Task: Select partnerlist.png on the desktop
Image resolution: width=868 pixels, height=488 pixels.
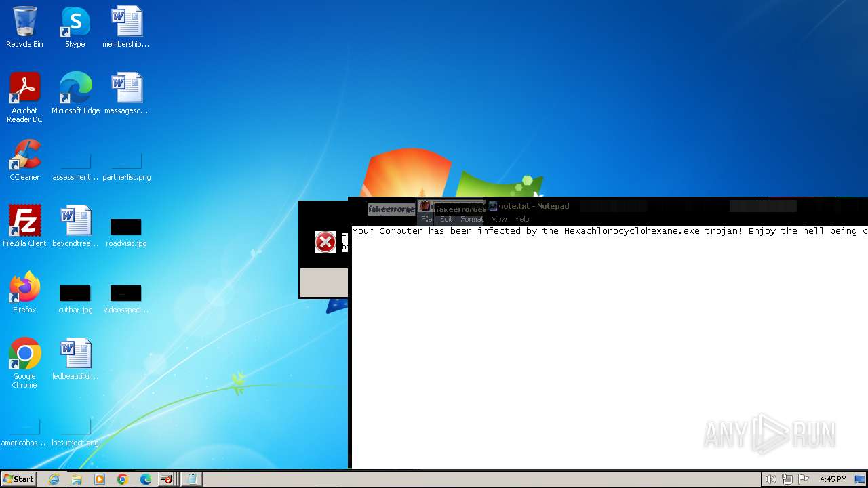Action: click(x=126, y=166)
